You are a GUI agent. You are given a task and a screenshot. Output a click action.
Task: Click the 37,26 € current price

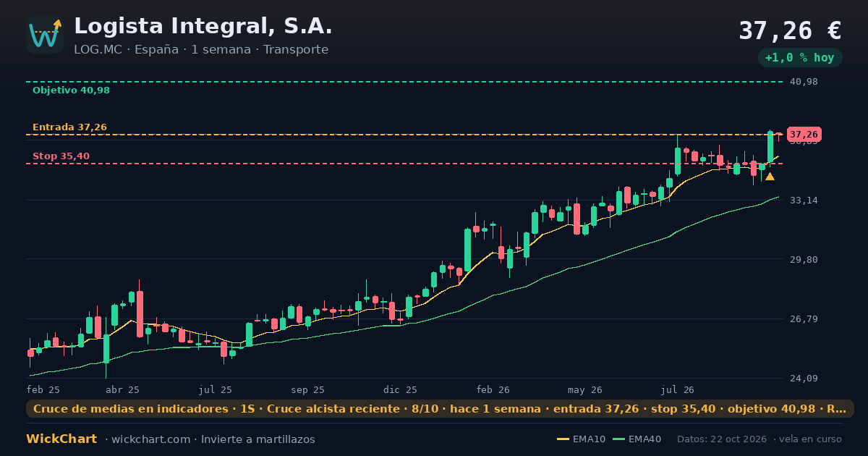(790, 30)
